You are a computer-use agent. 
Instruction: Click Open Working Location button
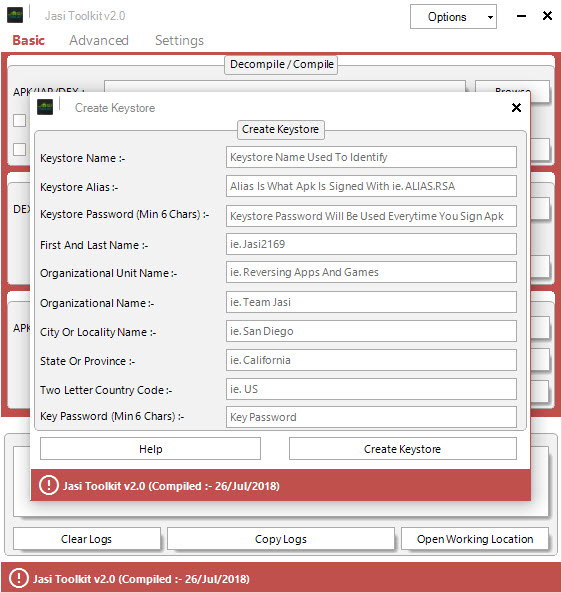[x=475, y=539]
